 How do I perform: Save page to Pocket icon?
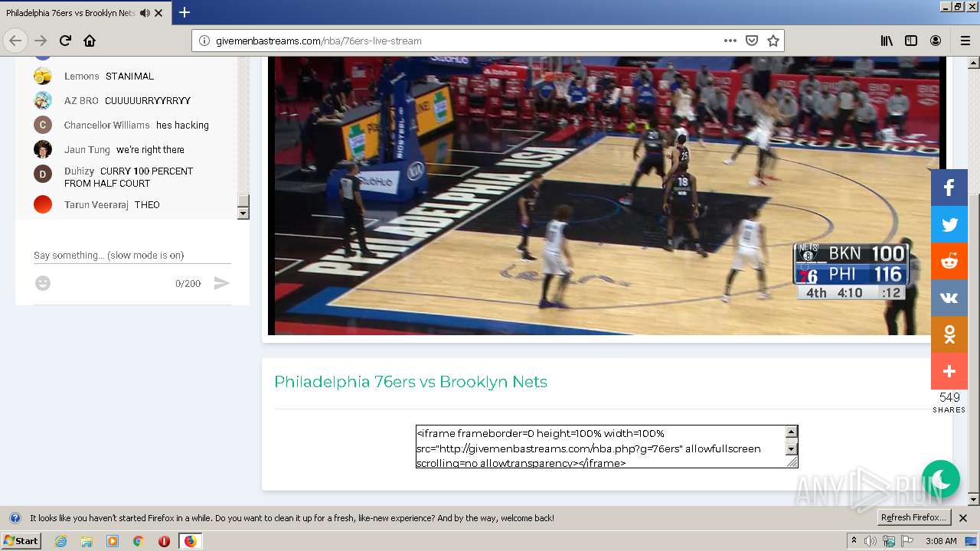click(752, 41)
